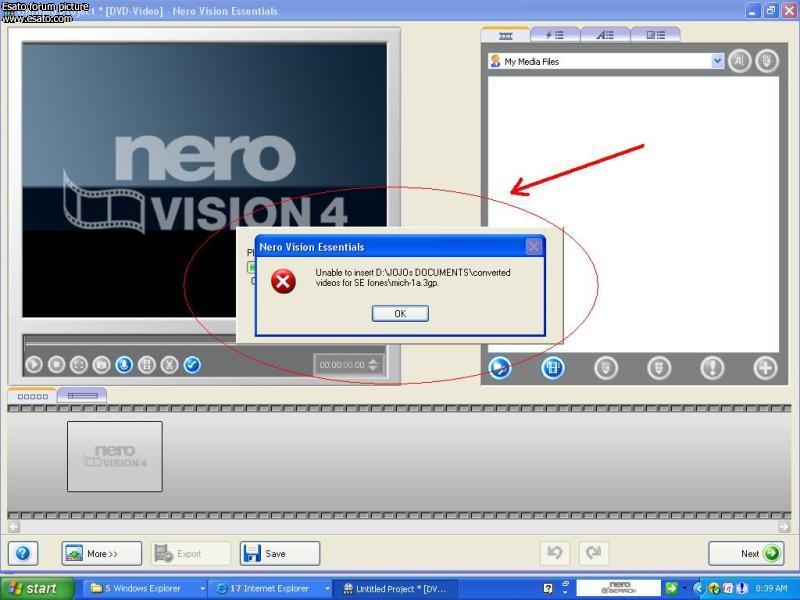Switch to the timeline view tab
The width and height of the screenshot is (800, 600).
[x=82, y=396]
